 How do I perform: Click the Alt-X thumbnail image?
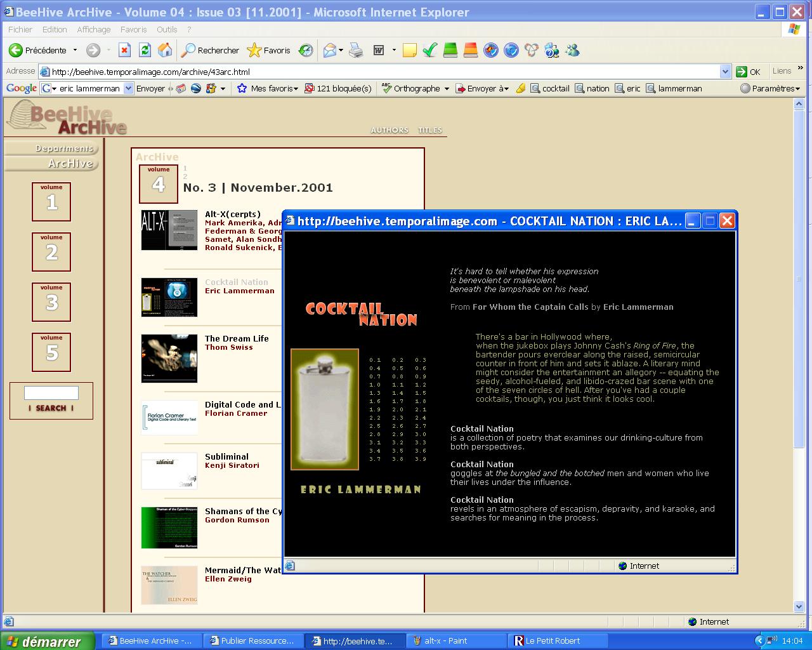coord(169,230)
